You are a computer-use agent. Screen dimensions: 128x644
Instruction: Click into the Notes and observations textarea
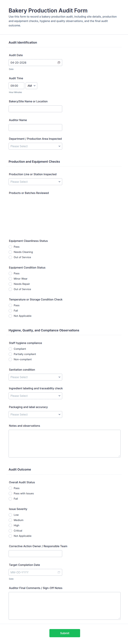click(65, 444)
